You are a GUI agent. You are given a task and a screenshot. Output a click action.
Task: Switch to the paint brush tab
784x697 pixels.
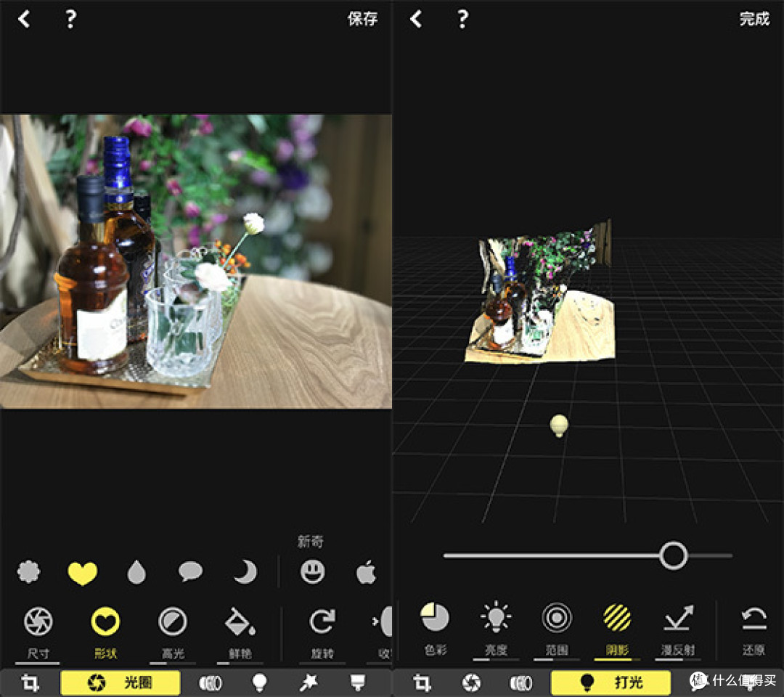click(357, 682)
